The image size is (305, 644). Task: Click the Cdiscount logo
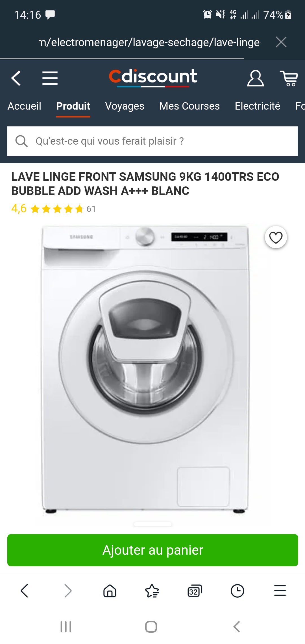[x=153, y=77]
